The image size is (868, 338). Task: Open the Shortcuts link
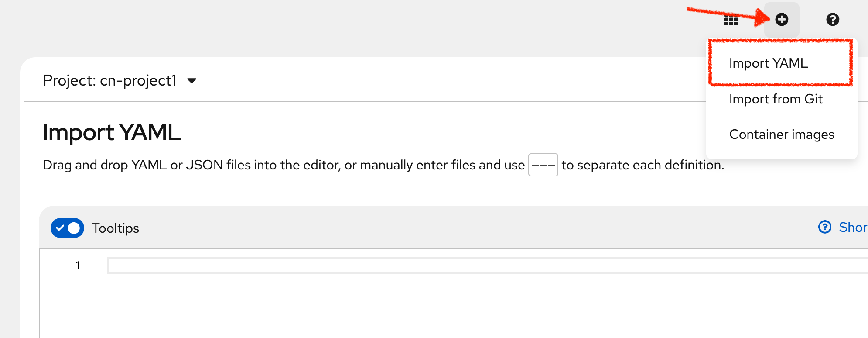coord(854,228)
